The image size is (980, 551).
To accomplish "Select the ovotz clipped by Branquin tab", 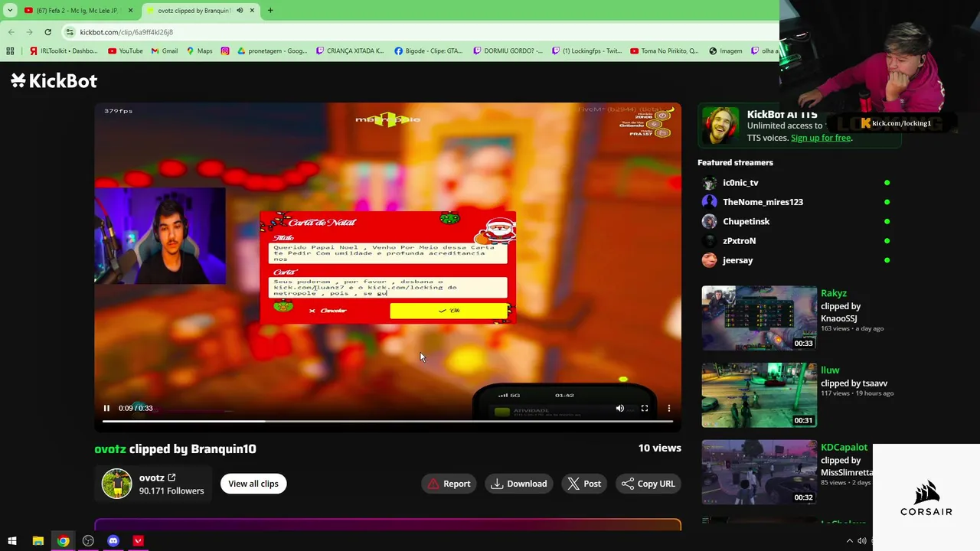I will coord(194,11).
